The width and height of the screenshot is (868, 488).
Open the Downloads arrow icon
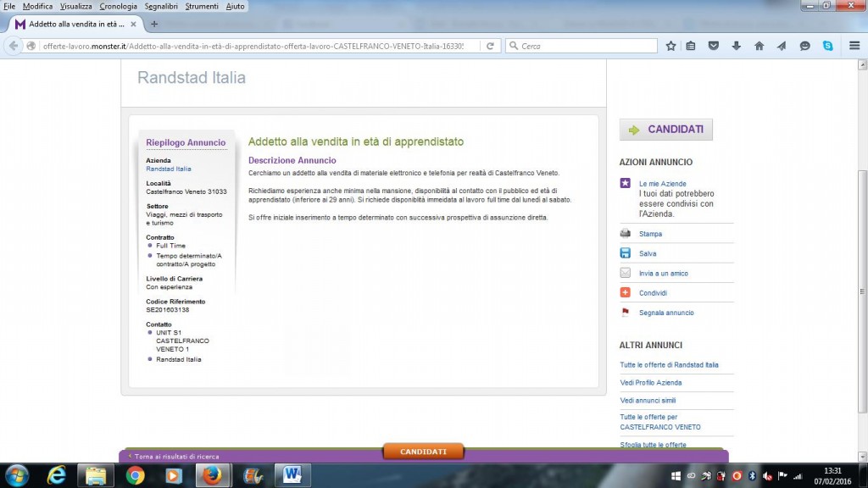[737, 46]
